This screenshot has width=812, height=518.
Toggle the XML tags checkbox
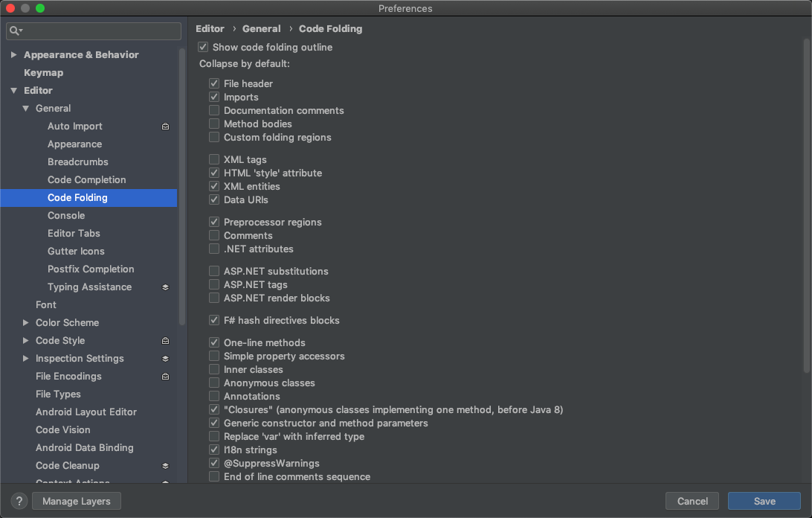click(214, 159)
